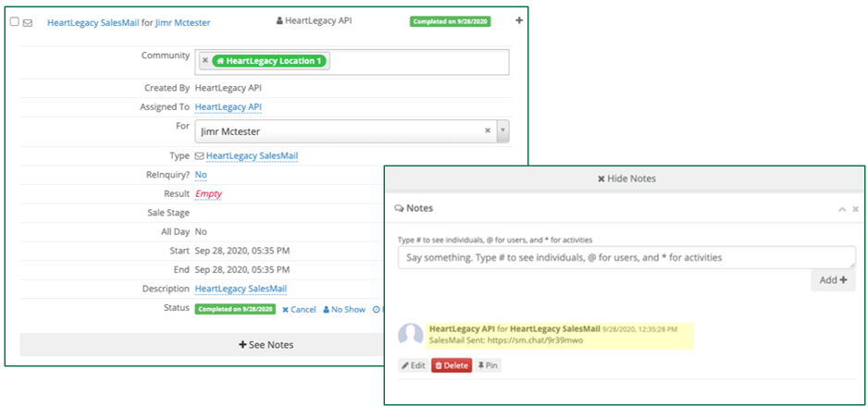Click the plus icon in activity header

pyautogui.click(x=519, y=20)
